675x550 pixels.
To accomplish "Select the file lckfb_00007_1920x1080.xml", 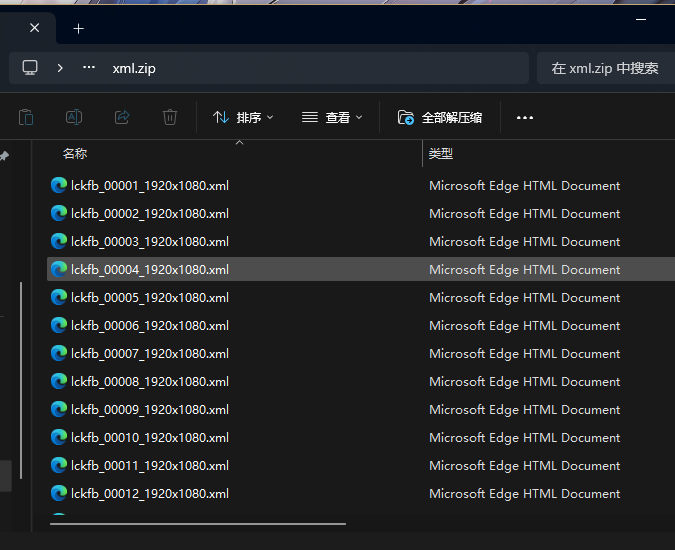I will [x=150, y=353].
